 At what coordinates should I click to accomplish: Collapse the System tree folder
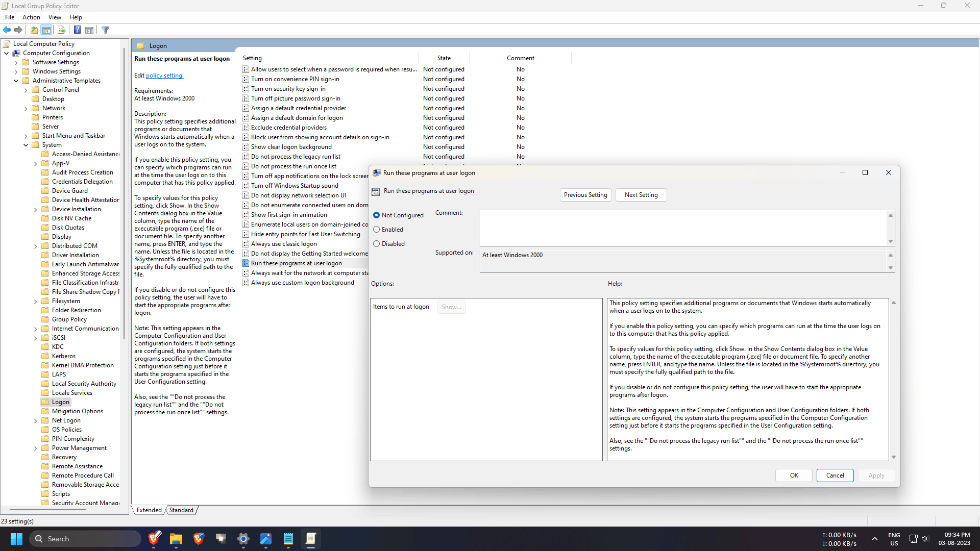(26, 145)
